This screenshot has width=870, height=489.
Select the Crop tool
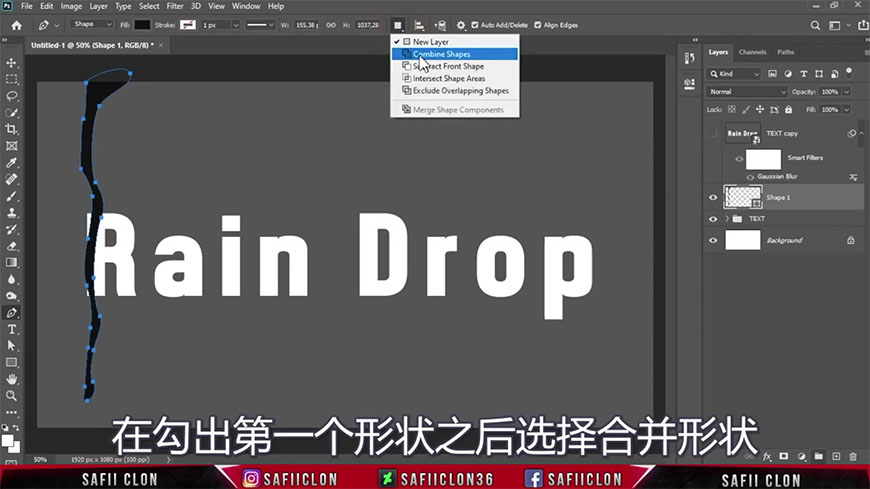11,129
